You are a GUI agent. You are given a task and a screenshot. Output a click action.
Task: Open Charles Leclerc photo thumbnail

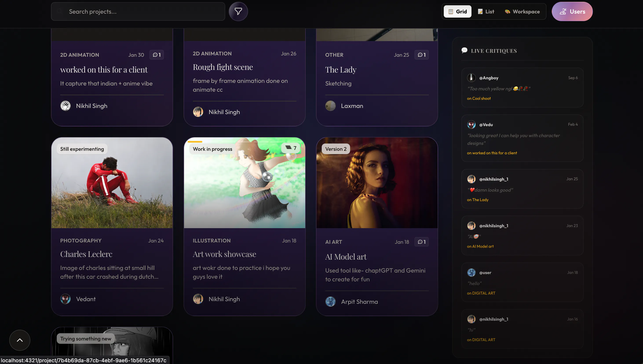click(112, 183)
